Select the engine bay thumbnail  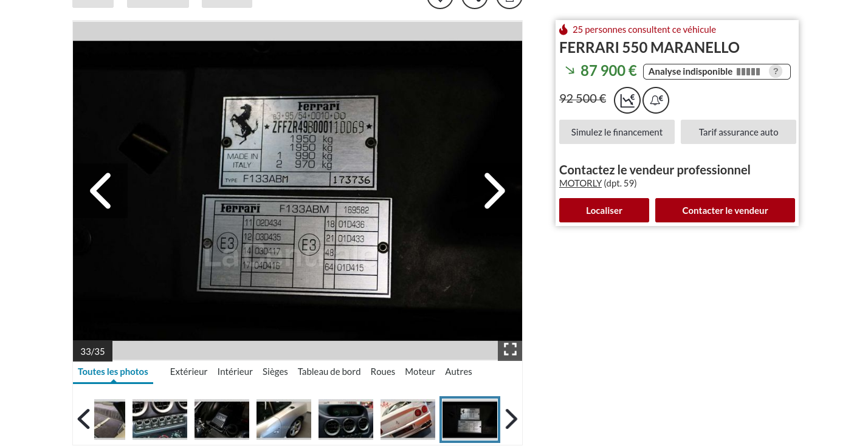(x=222, y=419)
